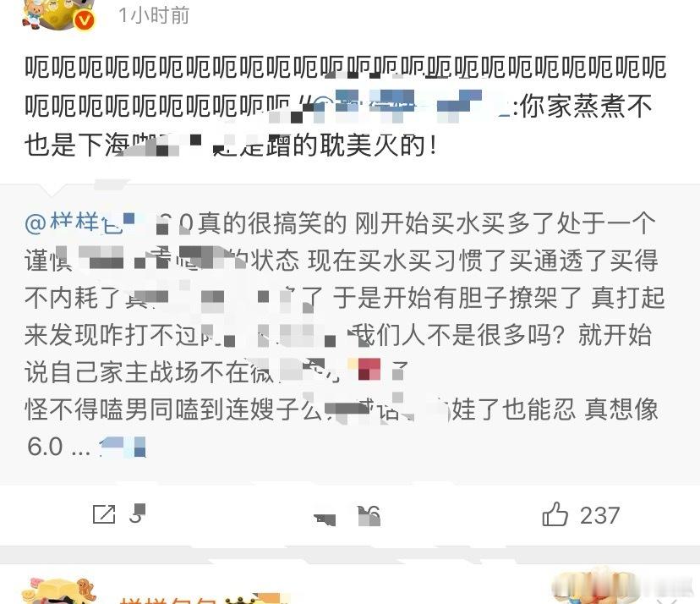700x604 pixels.
Task: Open the orange 样样 username at the bottom
Action: 168,599
